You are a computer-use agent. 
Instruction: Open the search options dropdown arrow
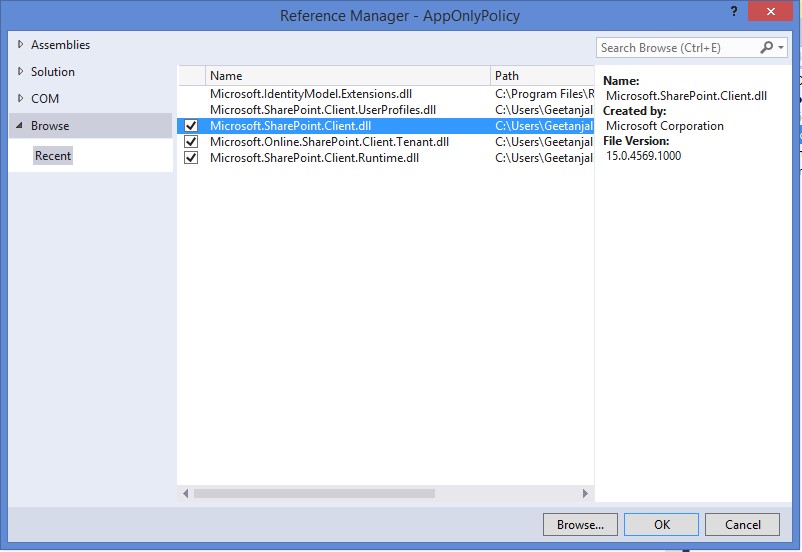(x=781, y=48)
